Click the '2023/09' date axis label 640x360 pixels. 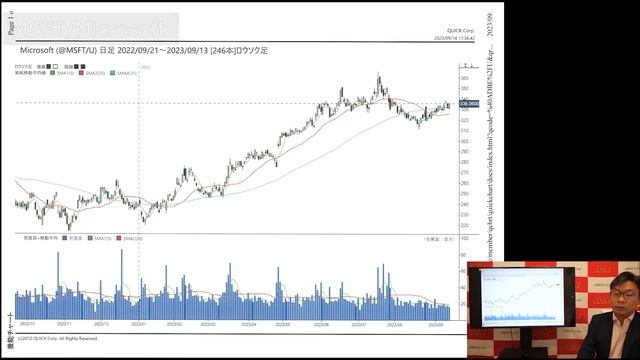coord(436,324)
